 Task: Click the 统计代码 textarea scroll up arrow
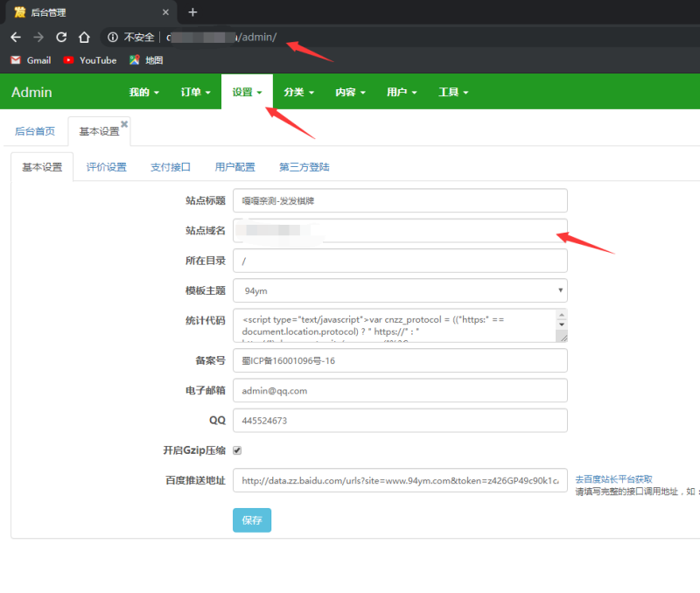pos(562,315)
